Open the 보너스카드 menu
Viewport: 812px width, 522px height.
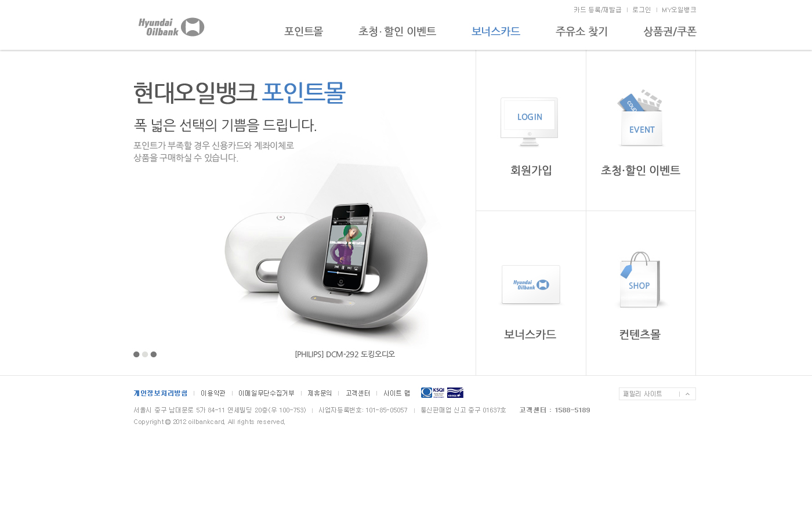(496, 31)
